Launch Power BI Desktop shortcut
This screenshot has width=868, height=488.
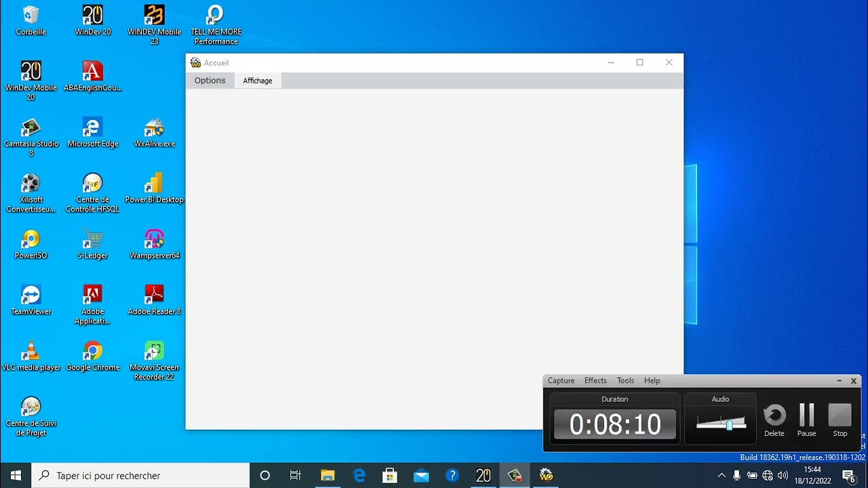[x=155, y=188]
